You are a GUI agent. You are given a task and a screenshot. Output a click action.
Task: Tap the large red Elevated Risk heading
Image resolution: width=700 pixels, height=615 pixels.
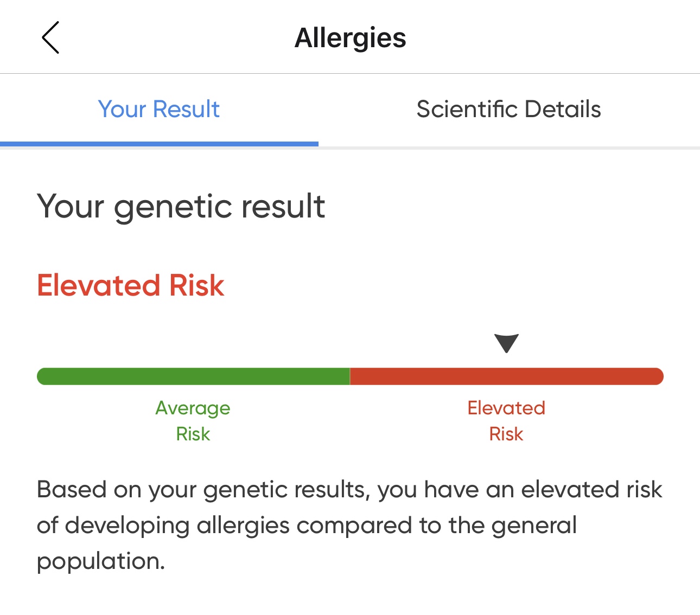tap(130, 285)
